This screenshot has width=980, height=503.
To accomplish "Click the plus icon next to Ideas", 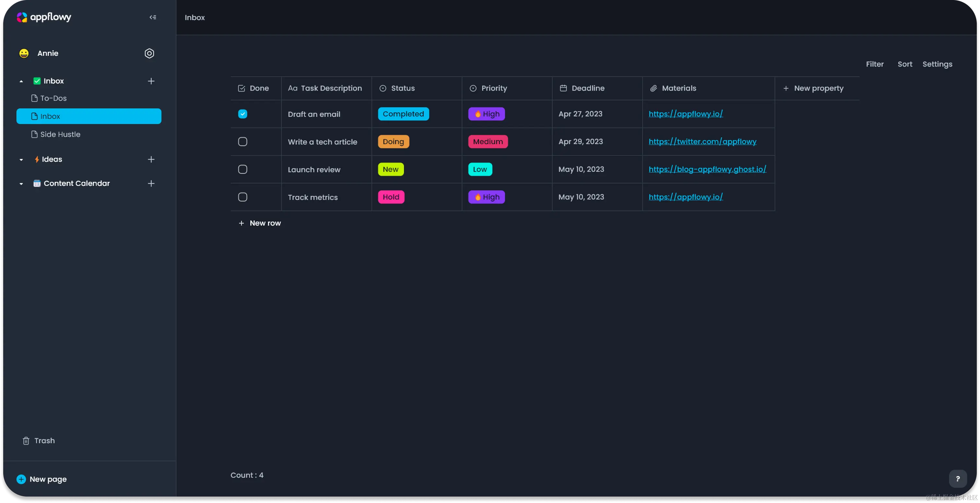I will click(151, 160).
